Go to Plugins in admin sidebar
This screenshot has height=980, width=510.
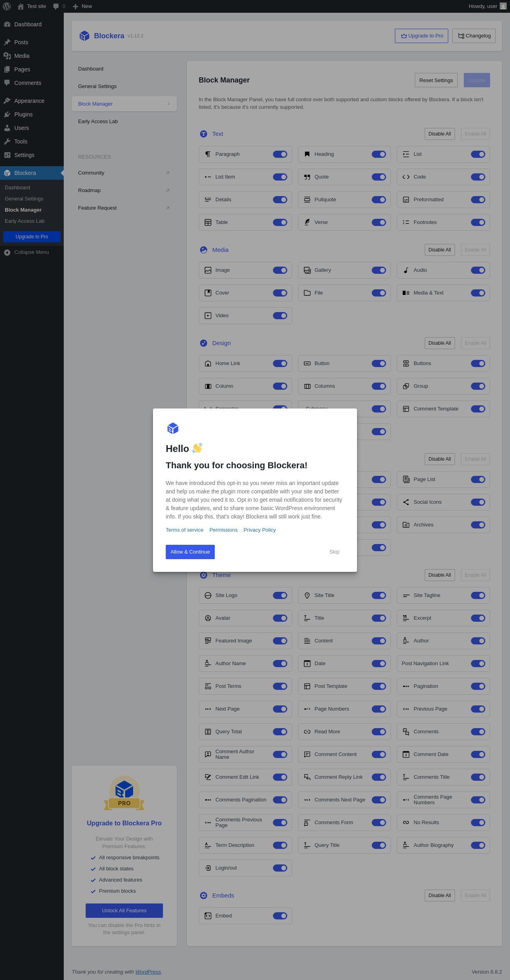click(32, 114)
